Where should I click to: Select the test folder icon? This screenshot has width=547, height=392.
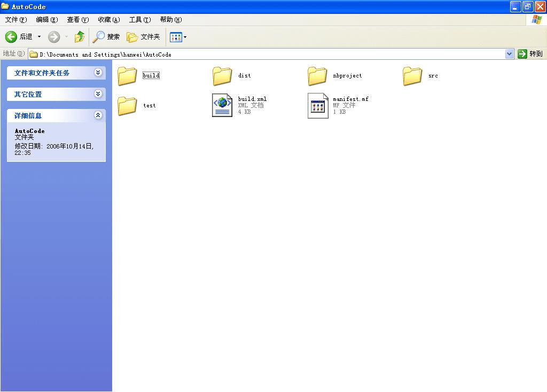tap(127, 106)
